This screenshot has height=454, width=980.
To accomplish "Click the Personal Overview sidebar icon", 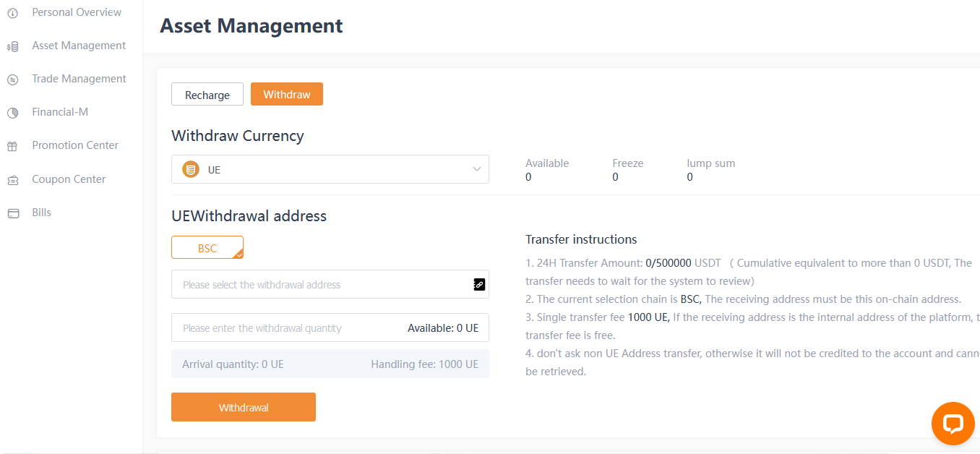I will [x=12, y=13].
